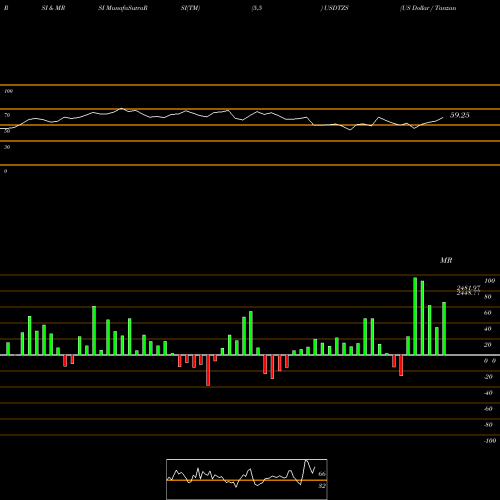Select the tallest green MR bar
The width and height of the screenshot is (500, 500).
(x=415, y=316)
